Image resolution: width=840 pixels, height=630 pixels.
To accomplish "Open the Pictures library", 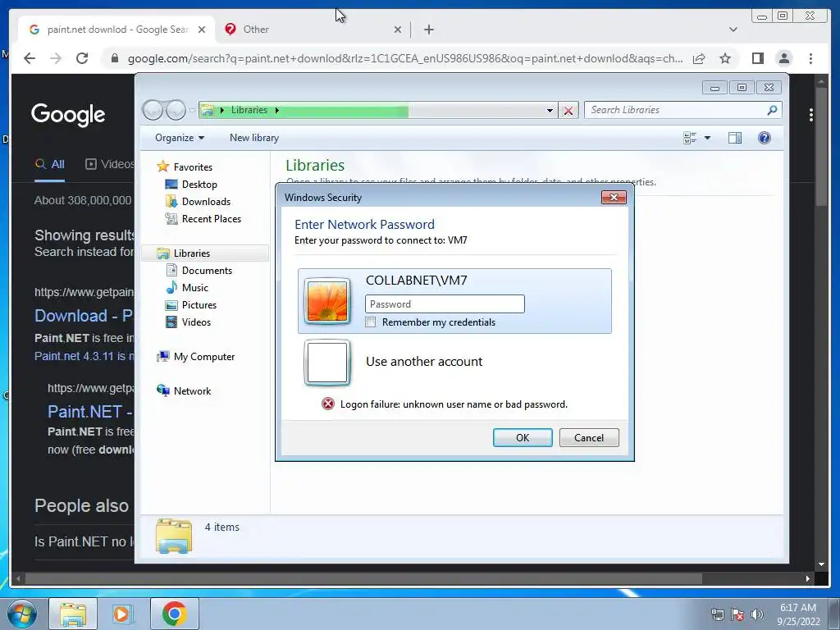I will pos(199,305).
